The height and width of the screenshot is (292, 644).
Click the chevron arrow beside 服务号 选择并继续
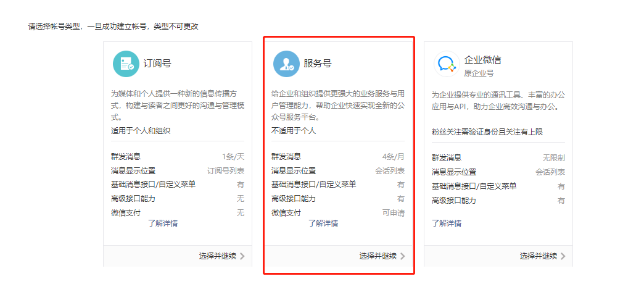402,256
